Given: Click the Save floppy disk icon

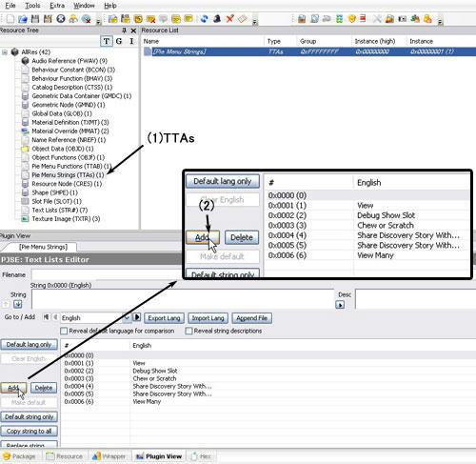Looking at the screenshot, I should (35, 19).
